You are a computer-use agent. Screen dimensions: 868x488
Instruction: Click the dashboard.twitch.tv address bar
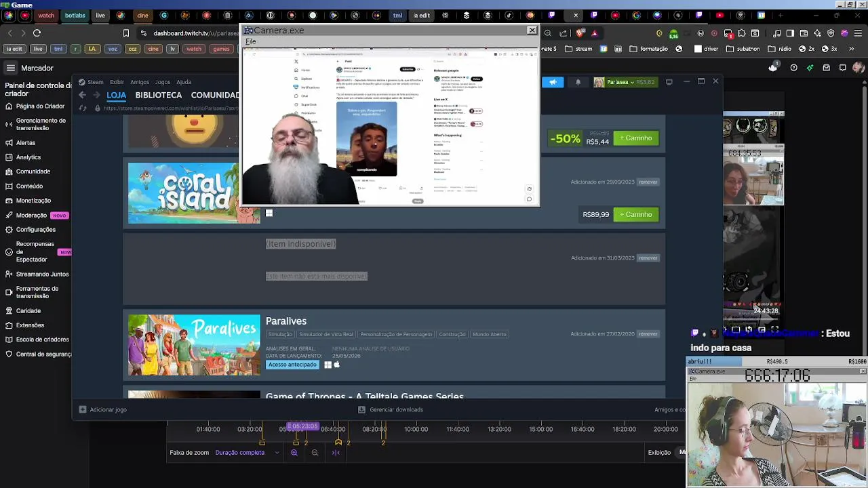pyautogui.click(x=195, y=33)
